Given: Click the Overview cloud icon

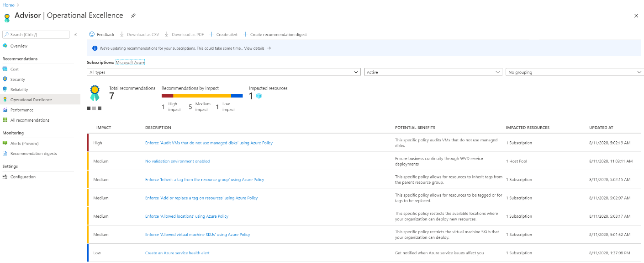Looking at the screenshot, I should 5,46.
